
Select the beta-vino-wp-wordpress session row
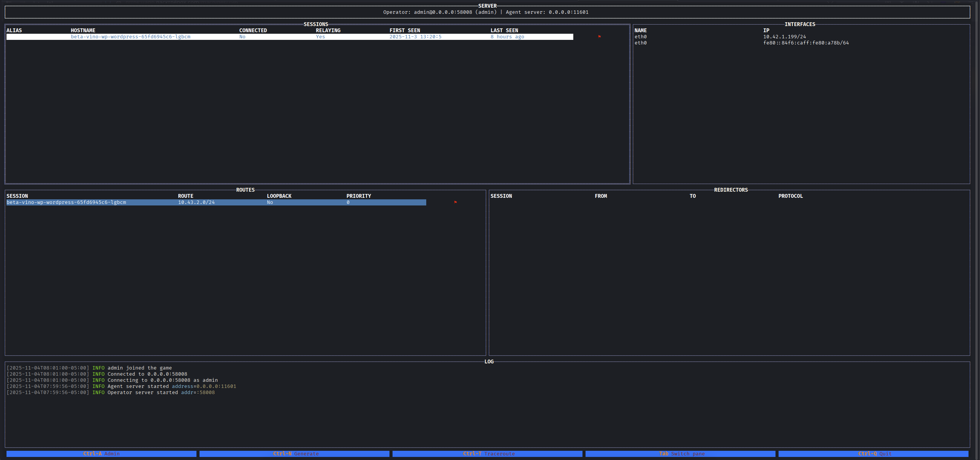coord(130,37)
